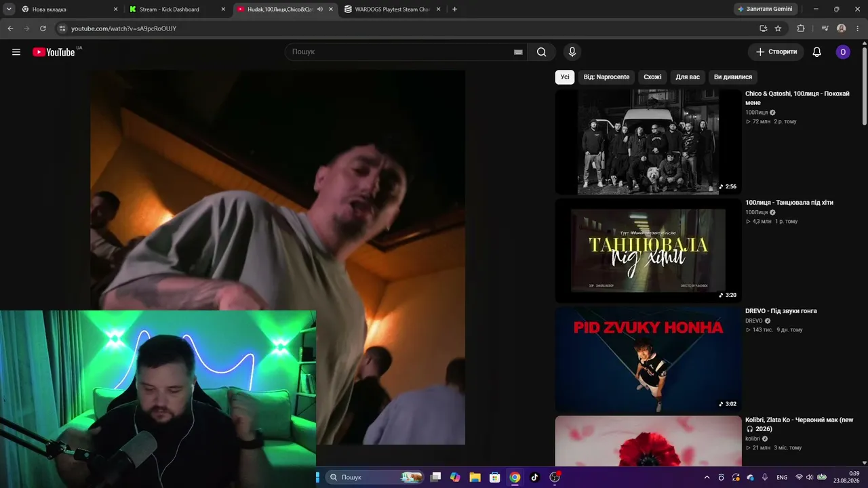Viewport: 868px width, 488px height.
Task: Select the Ви дивилися filter chip
Action: 733,77
